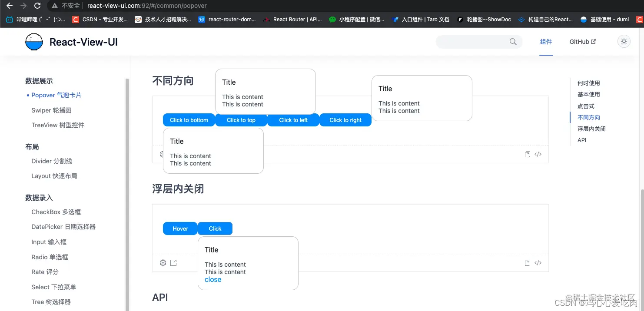Jump to 何时使用 anchor

pos(589,83)
